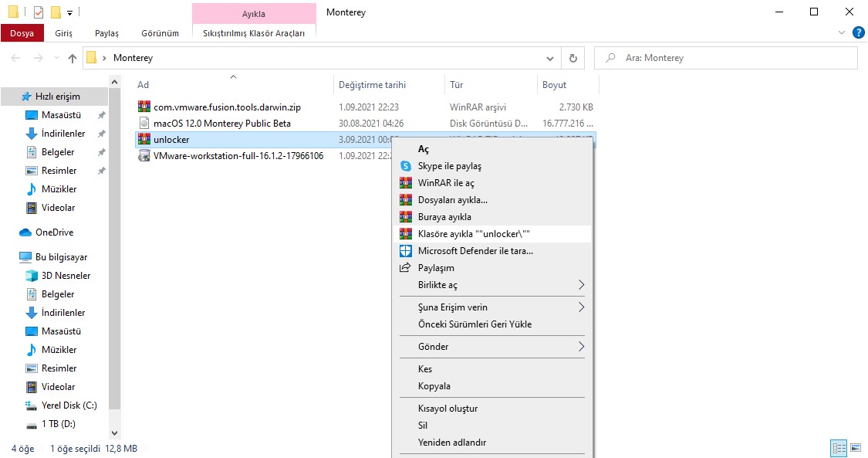This screenshot has height=458, width=868.
Task: Select İndirilenler under Hızlı erişim
Action: 63,134
